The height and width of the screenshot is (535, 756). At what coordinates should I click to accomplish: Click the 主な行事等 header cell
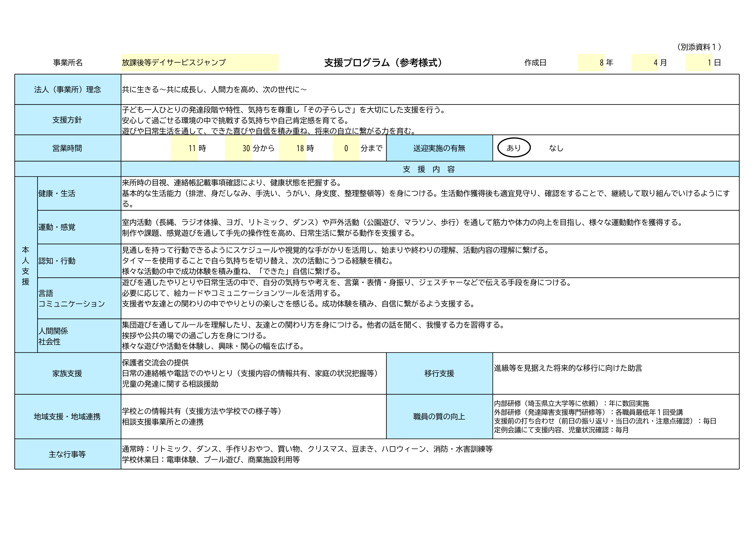click(x=68, y=454)
